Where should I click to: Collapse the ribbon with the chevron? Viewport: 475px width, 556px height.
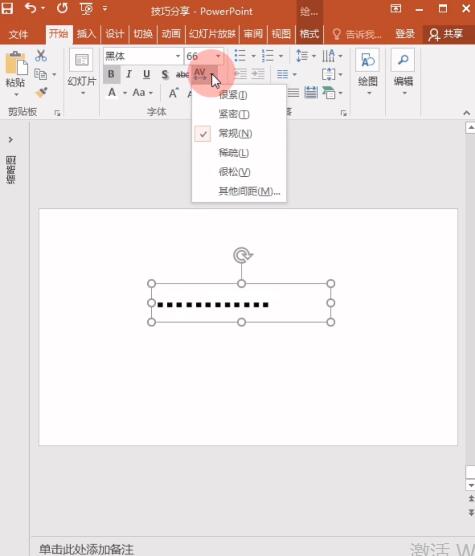coord(466,113)
